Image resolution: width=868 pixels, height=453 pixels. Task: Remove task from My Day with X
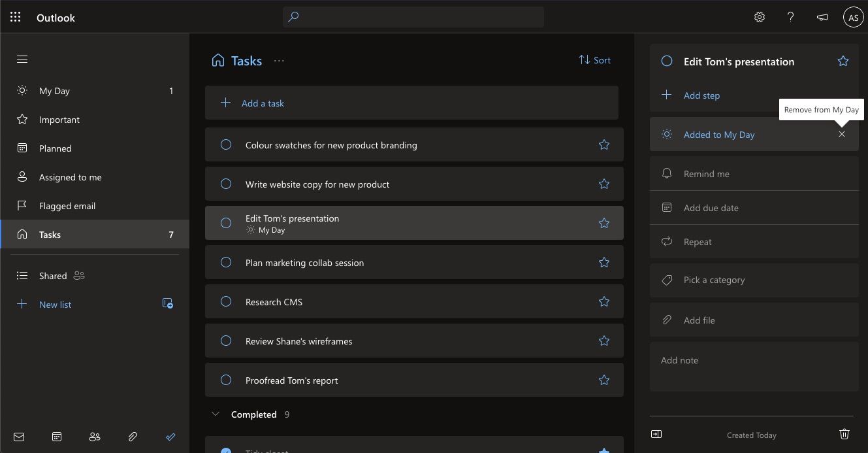click(x=842, y=134)
